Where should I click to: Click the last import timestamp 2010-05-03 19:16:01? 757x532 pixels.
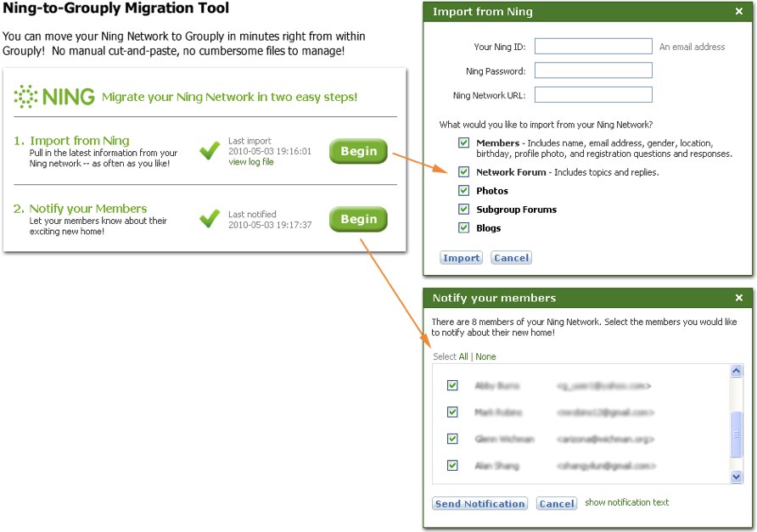[x=270, y=151]
